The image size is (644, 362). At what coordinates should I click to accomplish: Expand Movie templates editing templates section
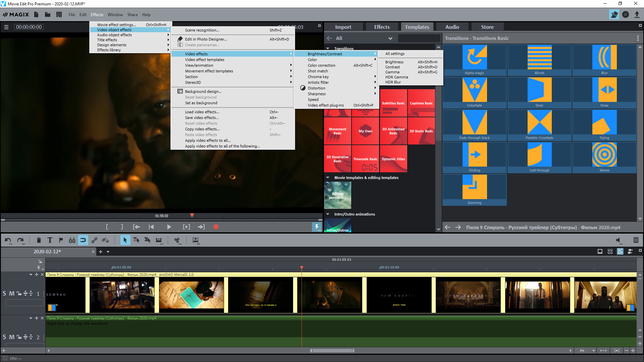[329, 177]
